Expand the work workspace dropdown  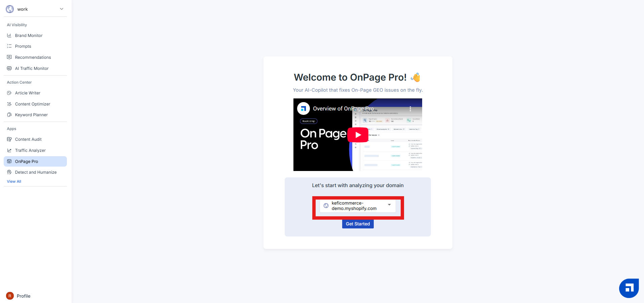(x=62, y=9)
